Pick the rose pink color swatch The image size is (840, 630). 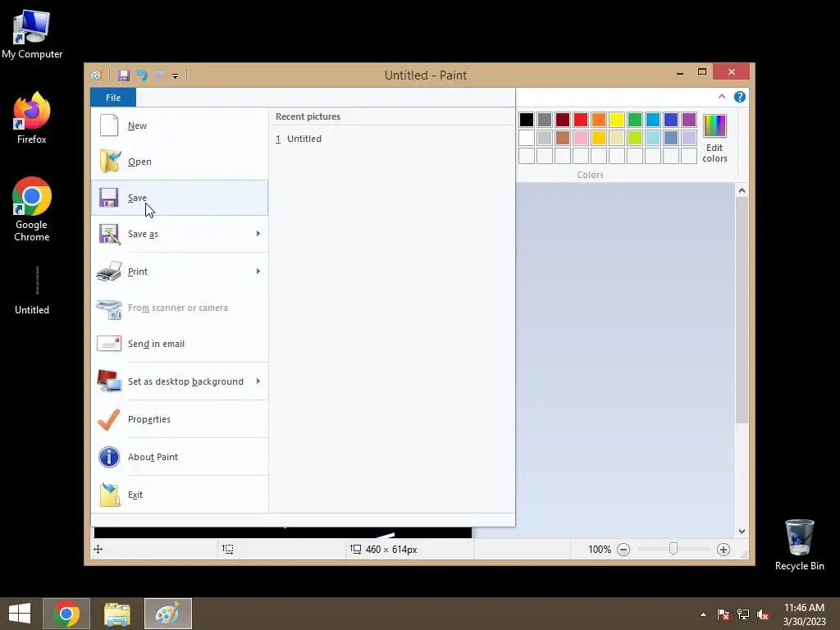tap(581, 138)
